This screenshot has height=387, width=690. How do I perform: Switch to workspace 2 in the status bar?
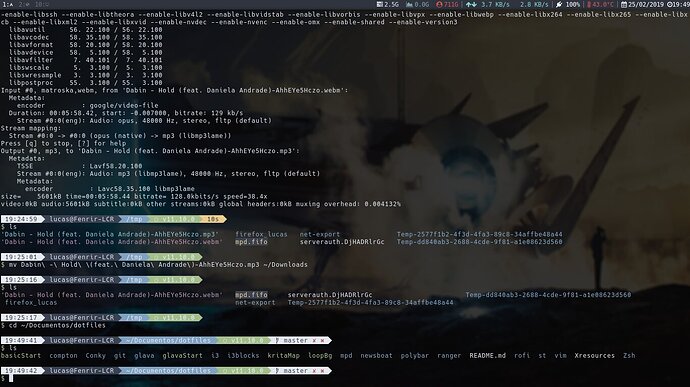(24, 4)
